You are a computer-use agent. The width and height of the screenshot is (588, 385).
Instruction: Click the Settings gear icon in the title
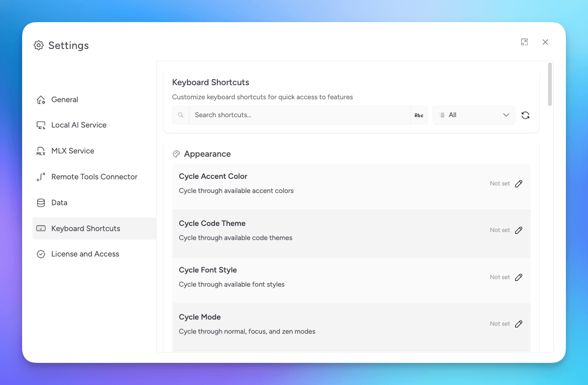[38, 45]
